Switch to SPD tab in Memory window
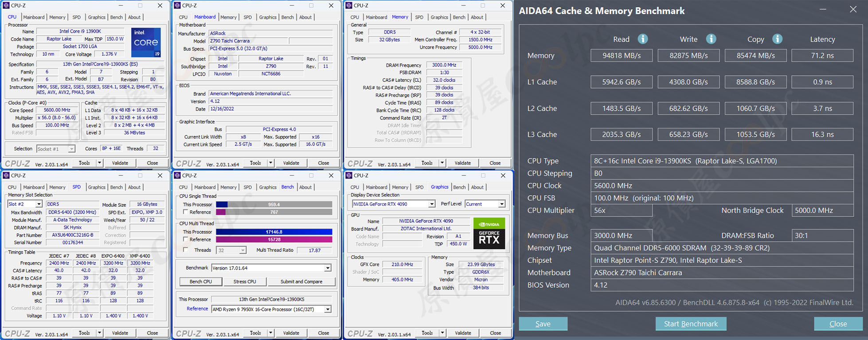This screenshot has height=340, width=868. point(419,17)
